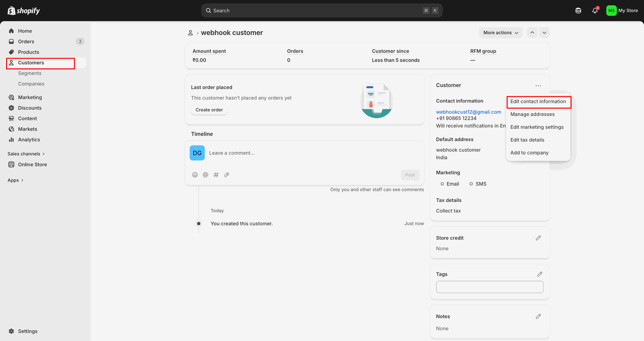Image resolution: width=644 pixels, height=341 pixels.
Task: Expand the Apps section
Action: (15, 180)
